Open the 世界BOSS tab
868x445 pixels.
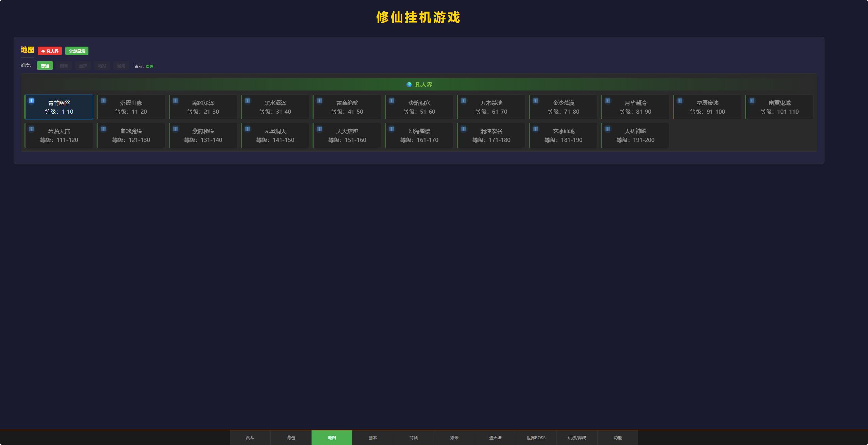tap(536, 438)
